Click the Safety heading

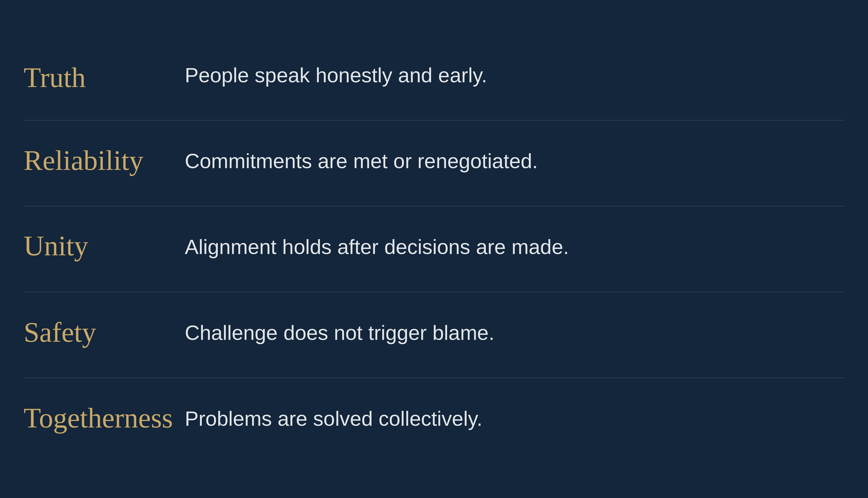60,333
